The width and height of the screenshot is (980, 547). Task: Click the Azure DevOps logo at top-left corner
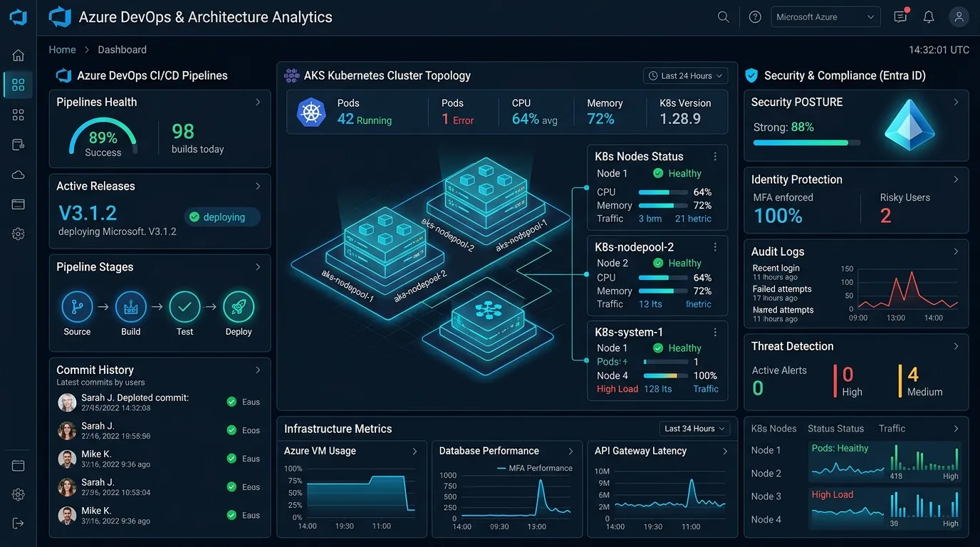19,17
